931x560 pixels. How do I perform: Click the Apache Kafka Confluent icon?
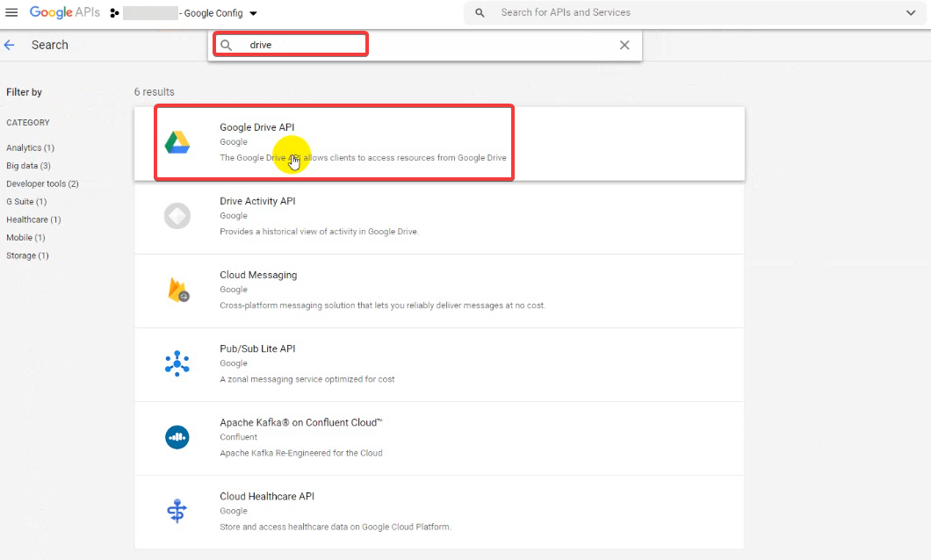pyautogui.click(x=177, y=437)
